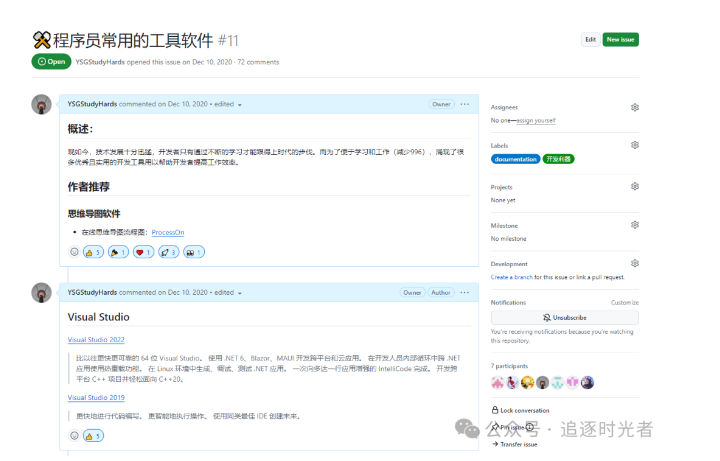Open Visual Studio 2019 link
Image resolution: width=720 pixels, height=461 pixels.
pyautogui.click(x=96, y=398)
